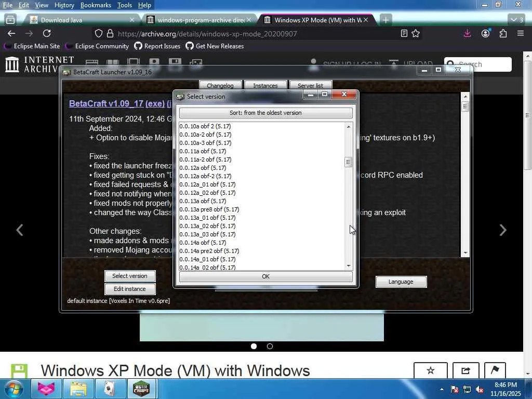Click the browser address bar URL
The height and width of the screenshot is (399, 532).
(x=207, y=34)
